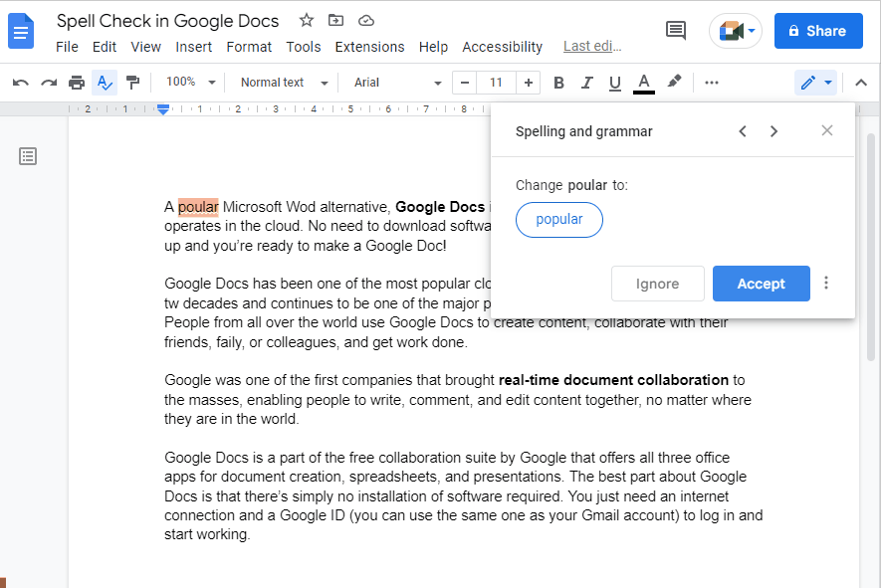The height and width of the screenshot is (588, 881).
Task: Go to next spelling suggestion
Action: [x=773, y=131]
